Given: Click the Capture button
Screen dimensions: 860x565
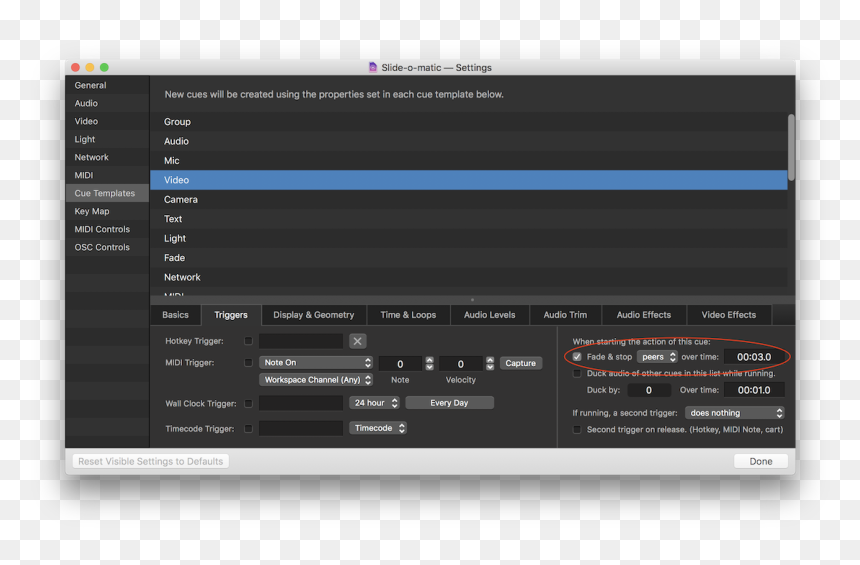Looking at the screenshot, I should tap(520, 363).
